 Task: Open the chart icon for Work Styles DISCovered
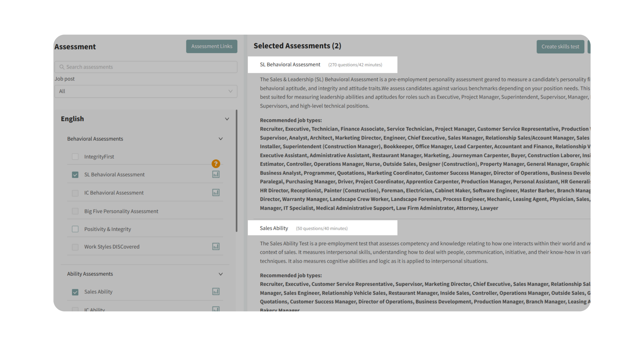point(216,246)
